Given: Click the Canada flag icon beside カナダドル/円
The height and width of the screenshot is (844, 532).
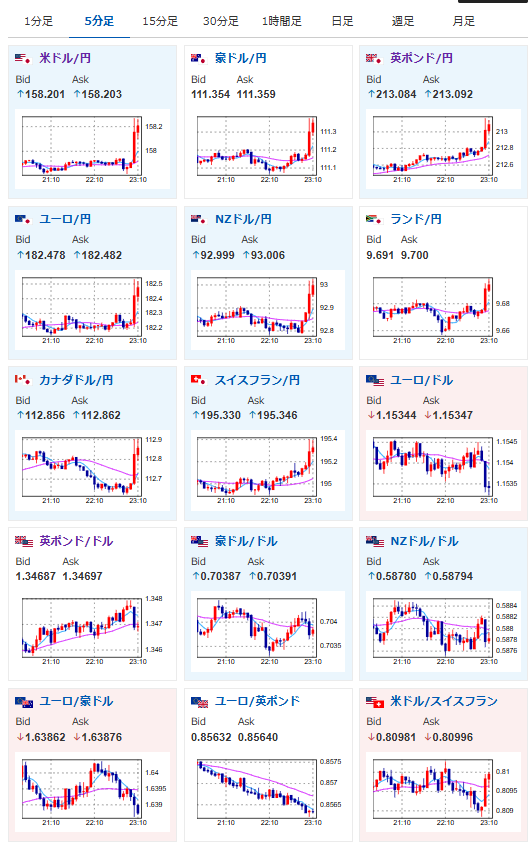Looking at the screenshot, I should [x=23, y=380].
